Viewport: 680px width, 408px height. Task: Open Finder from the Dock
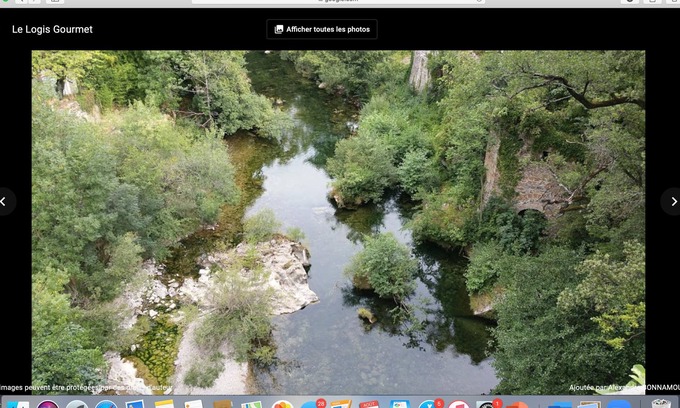click(18, 404)
